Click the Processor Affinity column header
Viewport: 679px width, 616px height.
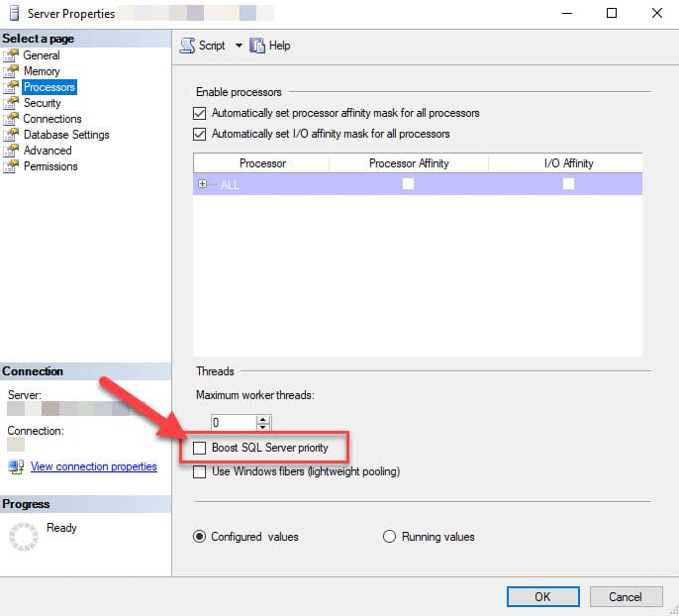point(409,163)
